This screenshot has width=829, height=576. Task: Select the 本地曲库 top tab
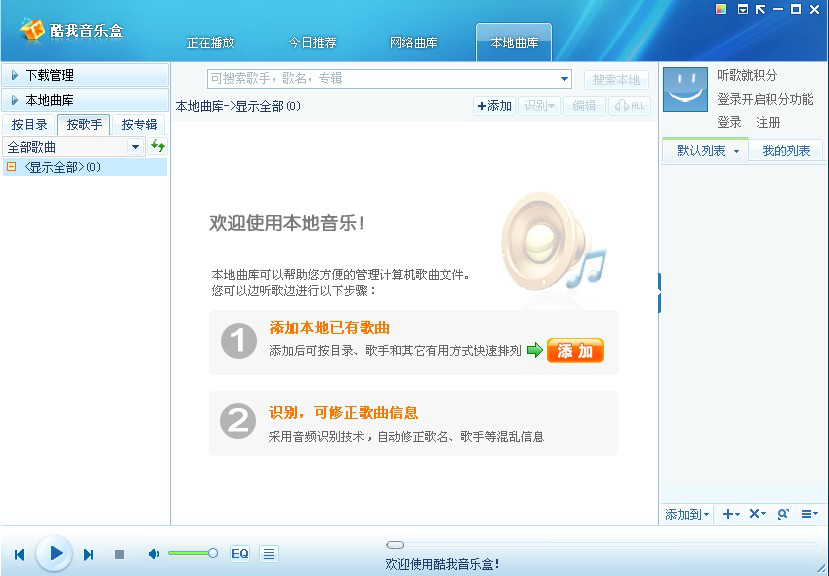pyautogui.click(x=514, y=43)
